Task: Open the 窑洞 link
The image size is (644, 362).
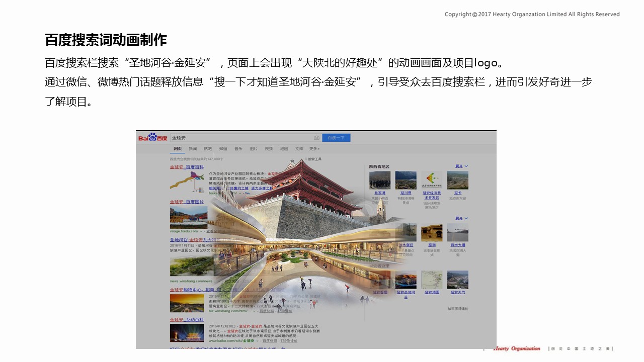Action: (x=432, y=245)
